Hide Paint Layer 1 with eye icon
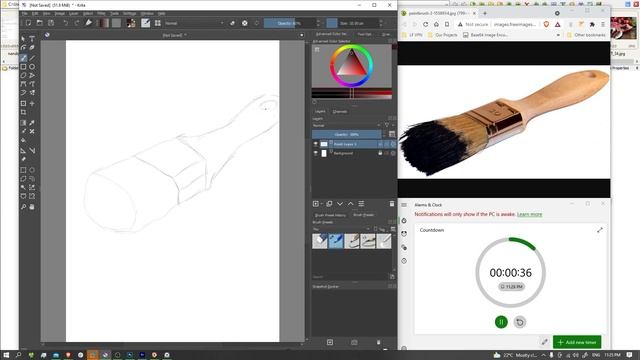 tap(316, 144)
